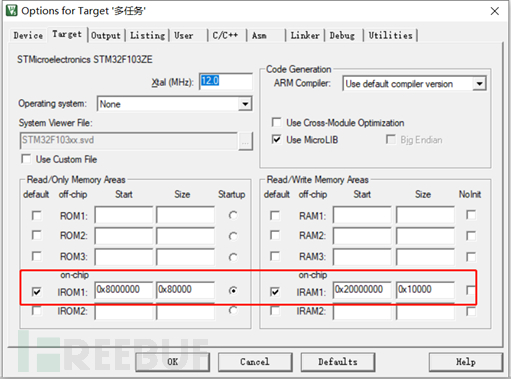The image size is (511, 379).
Task: Go to the Utilities tab
Action: 391,35
